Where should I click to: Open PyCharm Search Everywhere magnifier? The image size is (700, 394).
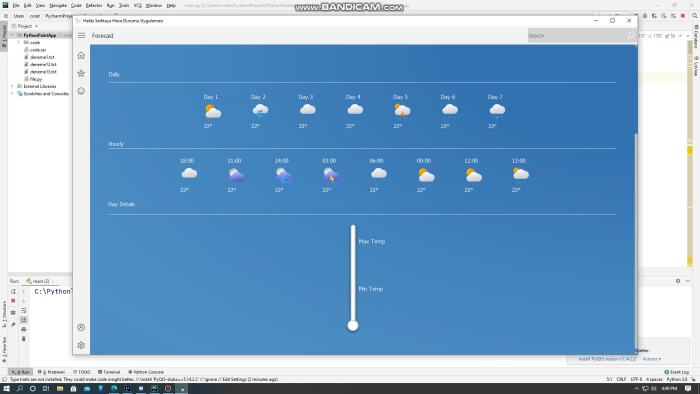click(695, 16)
